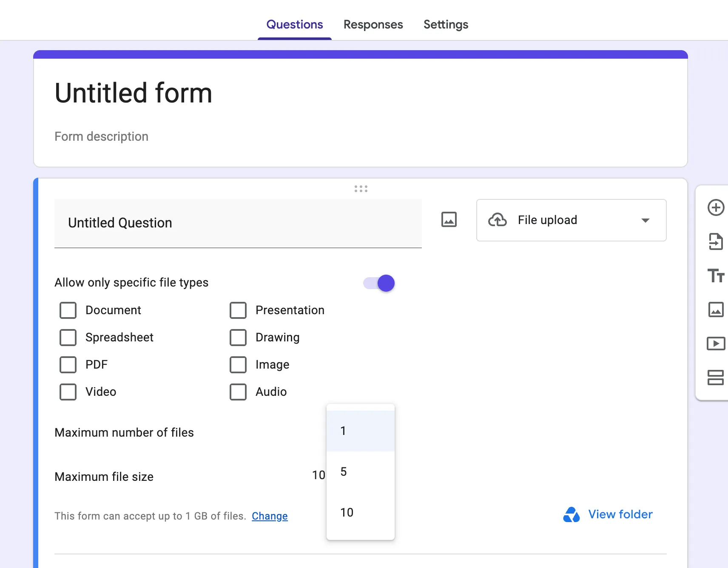The height and width of the screenshot is (568, 728).
Task: Choose 10 as maximum number of files
Action: coord(361,513)
